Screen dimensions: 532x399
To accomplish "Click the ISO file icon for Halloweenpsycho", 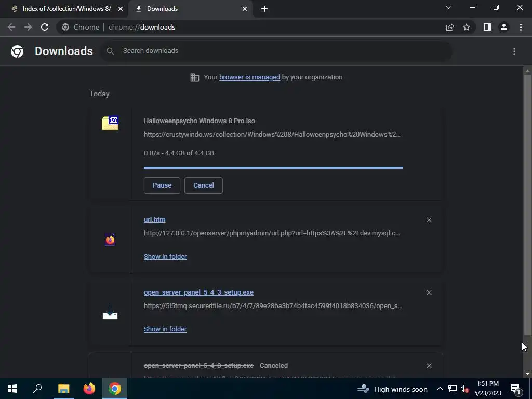I will [110, 123].
